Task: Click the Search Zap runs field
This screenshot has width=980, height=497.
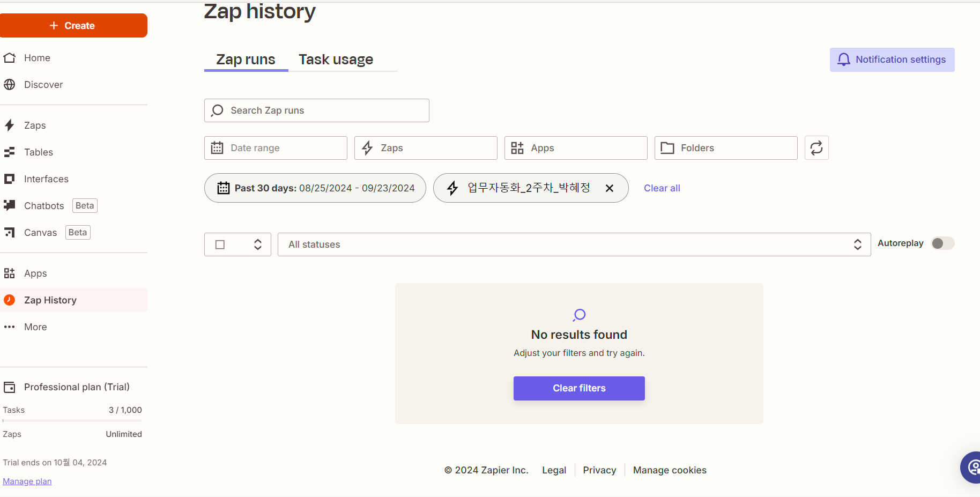Action: (x=317, y=110)
